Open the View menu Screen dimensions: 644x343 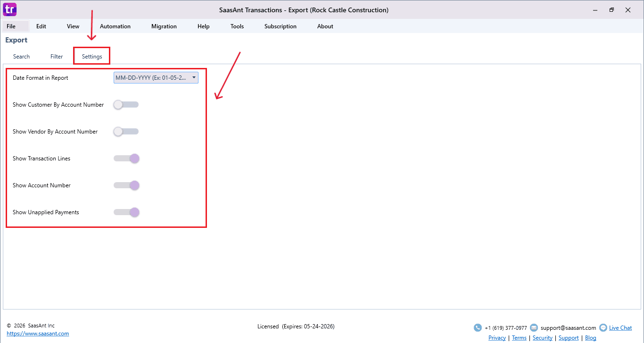pyautogui.click(x=73, y=26)
